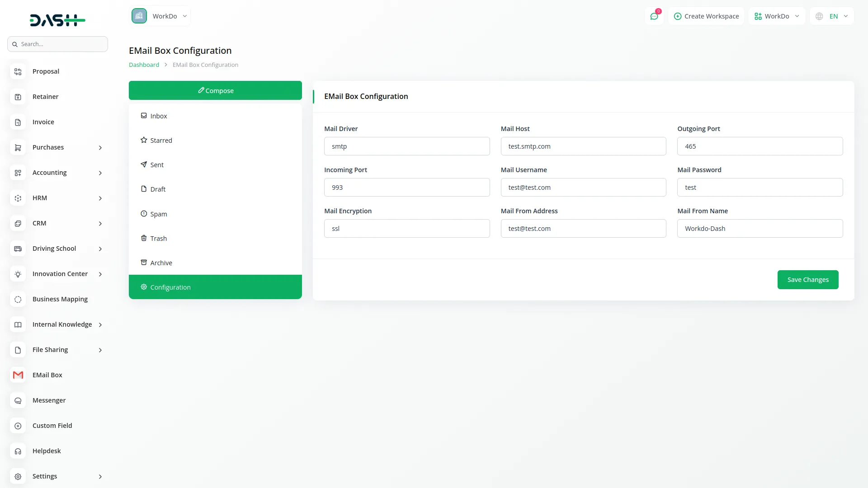The image size is (868, 488).
Task: Select the Spam folder
Action: [159, 214]
